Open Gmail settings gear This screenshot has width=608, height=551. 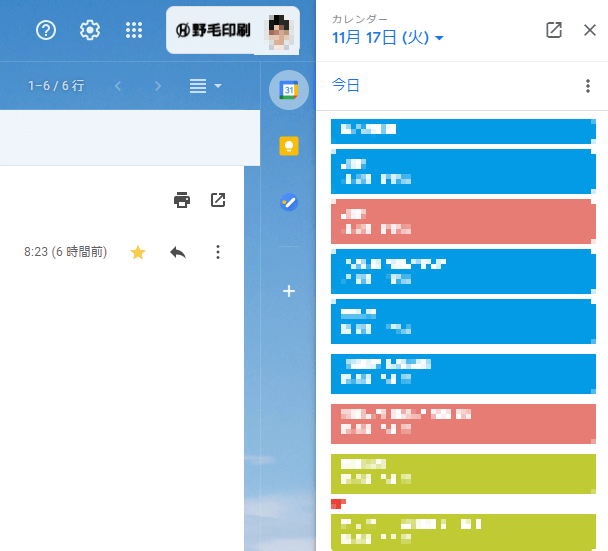pos(90,30)
